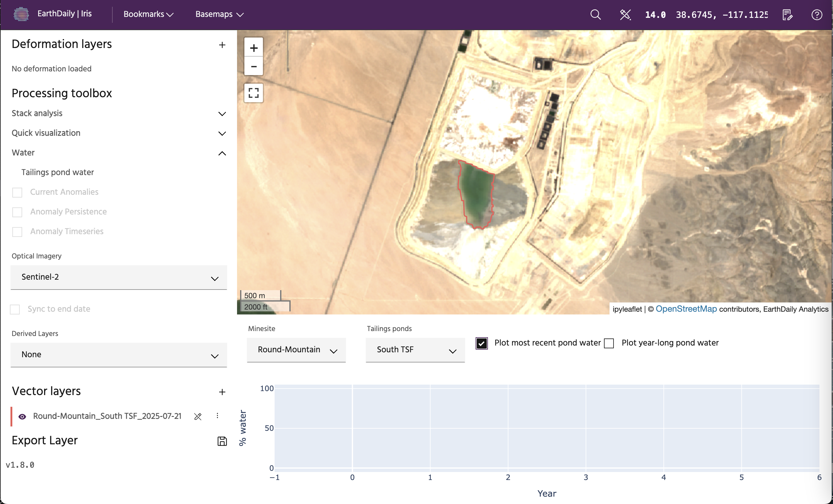833x504 pixels.
Task: Click the search magnifier icon
Action: (595, 14)
